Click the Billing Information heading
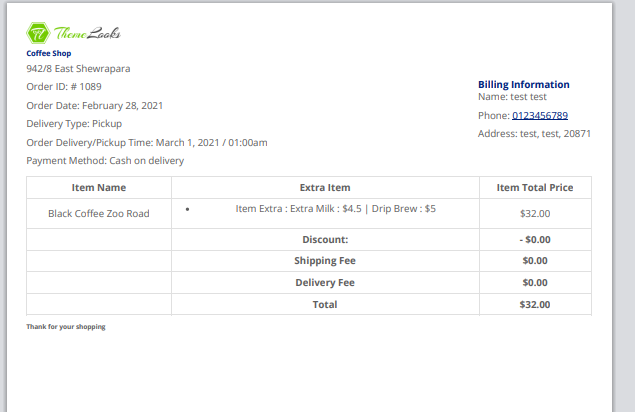Viewport: 635px width, 412px height. point(524,85)
